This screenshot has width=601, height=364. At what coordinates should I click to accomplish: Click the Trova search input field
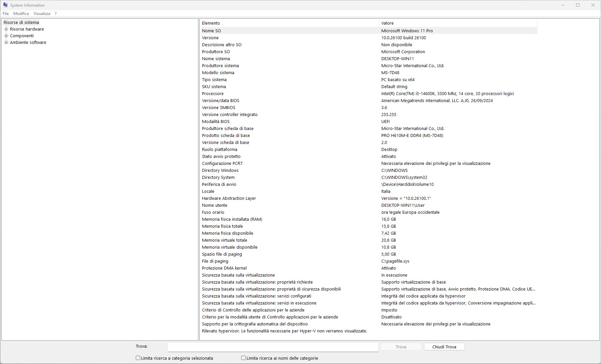click(273, 347)
